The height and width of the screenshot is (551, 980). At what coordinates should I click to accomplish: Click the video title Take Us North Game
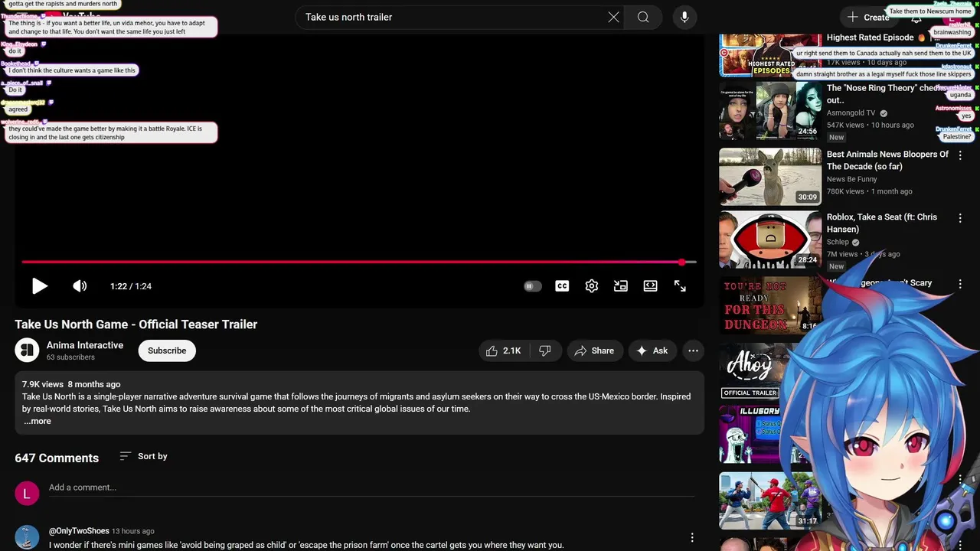136,324
